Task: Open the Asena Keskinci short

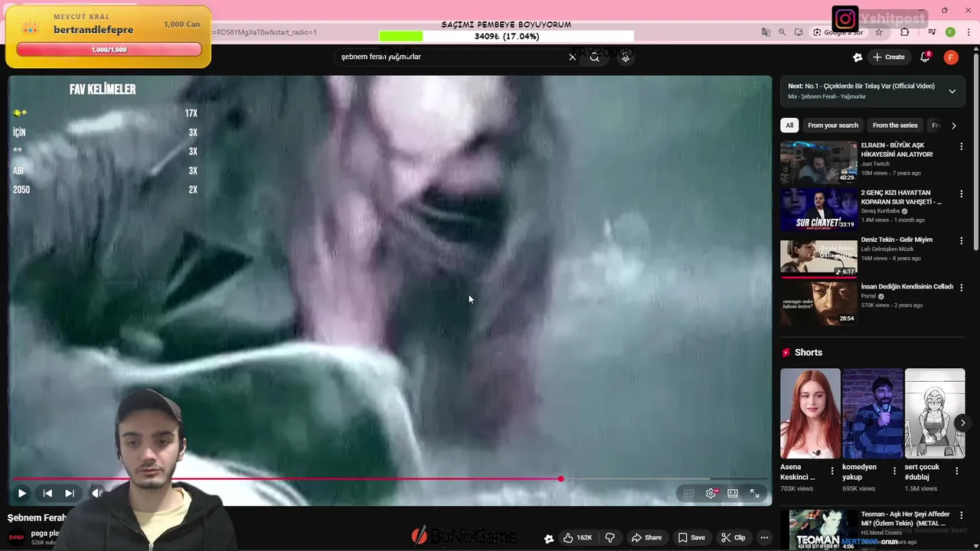Action: point(810,413)
